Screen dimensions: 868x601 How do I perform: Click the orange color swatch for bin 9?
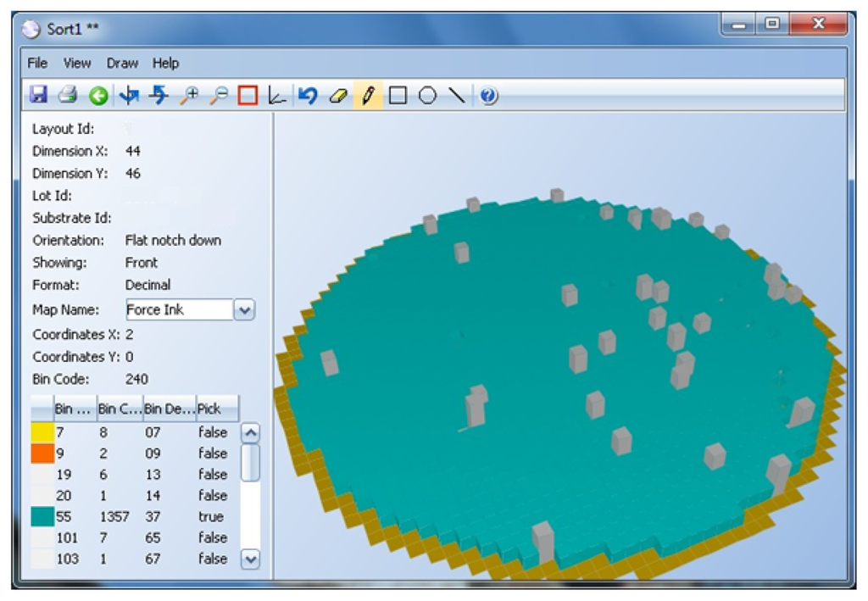point(42,454)
